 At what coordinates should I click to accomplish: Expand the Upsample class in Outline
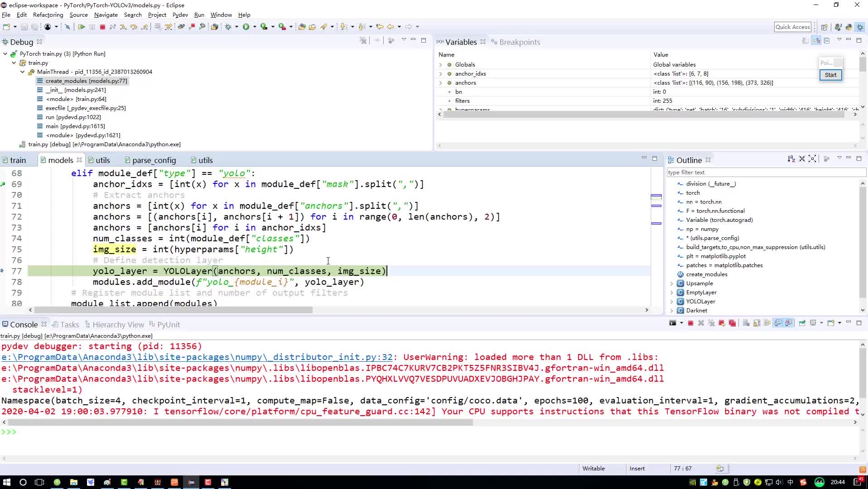point(672,283)
